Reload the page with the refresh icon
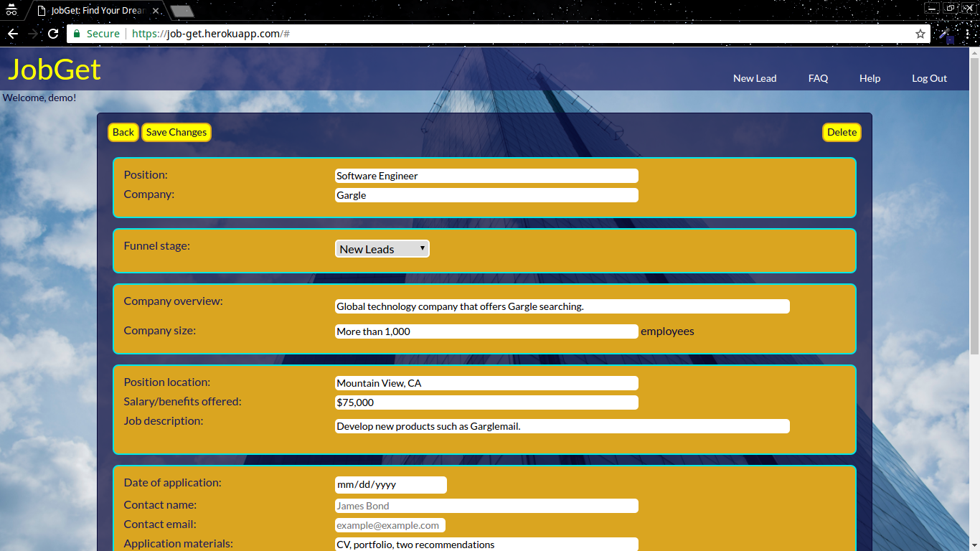 pos(53,34)
